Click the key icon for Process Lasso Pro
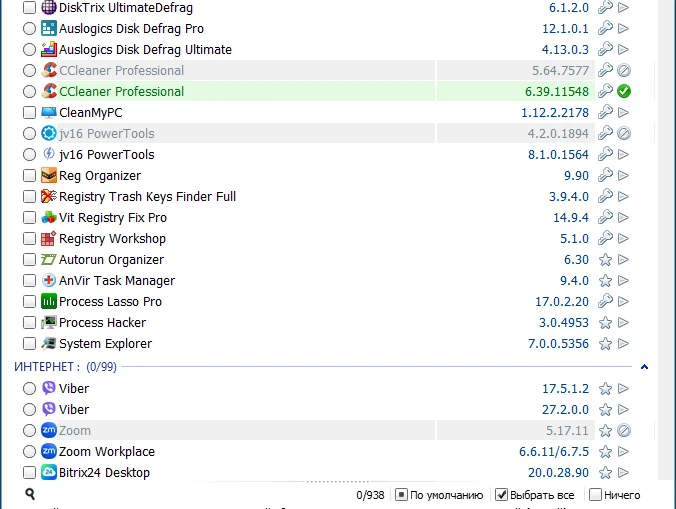 605,302
